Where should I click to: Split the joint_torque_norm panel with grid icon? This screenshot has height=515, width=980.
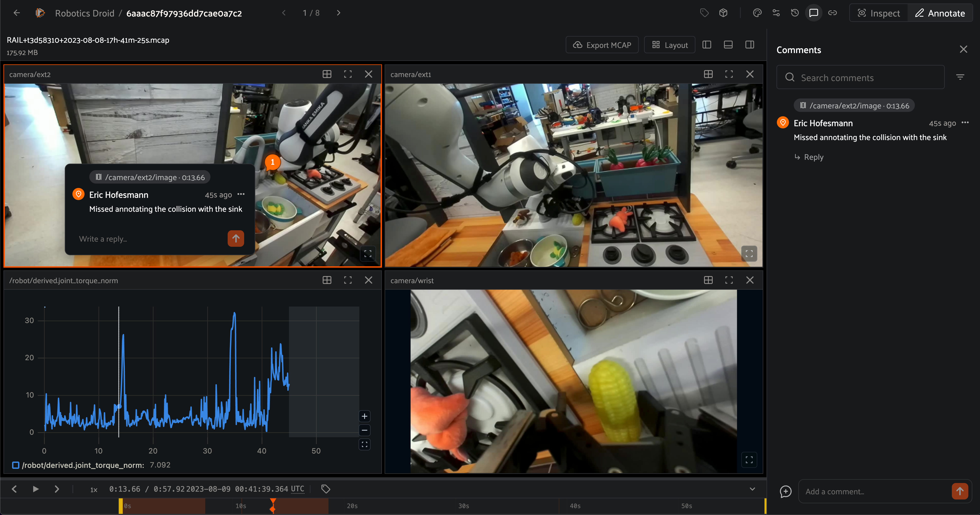pos(327,280)
